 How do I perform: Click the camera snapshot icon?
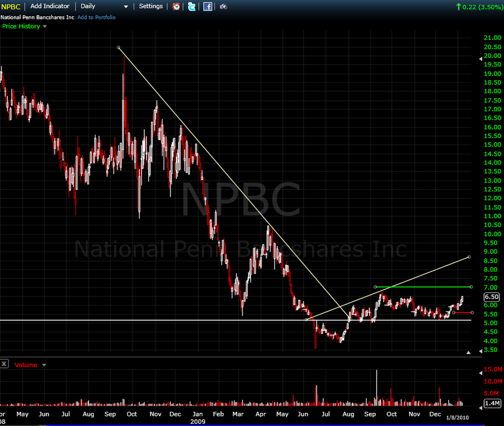click(223, 6)
